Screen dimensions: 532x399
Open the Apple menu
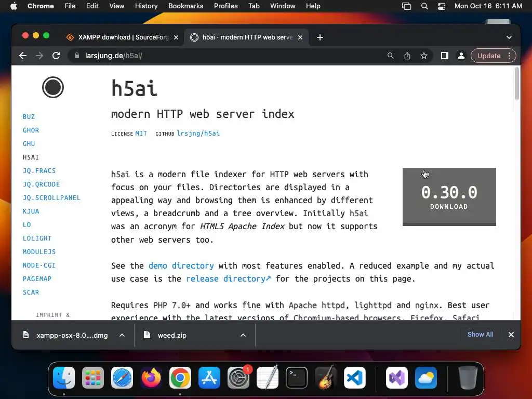click(x=14, y=6)
